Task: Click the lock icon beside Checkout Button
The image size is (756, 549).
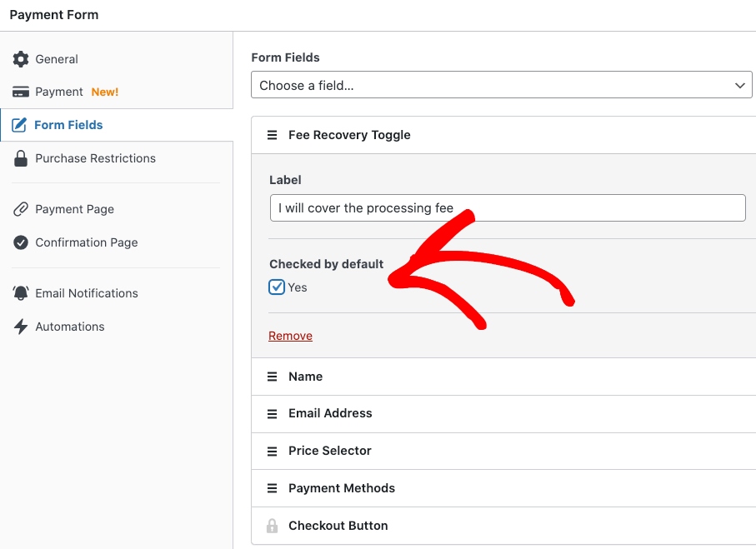Action: tap(272, 526)
